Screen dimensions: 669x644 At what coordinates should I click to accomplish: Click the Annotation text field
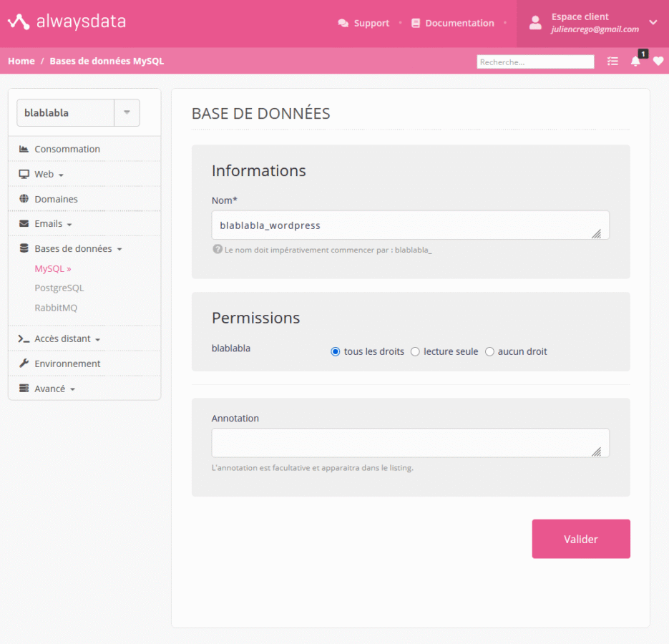click(x=411, y=443)
